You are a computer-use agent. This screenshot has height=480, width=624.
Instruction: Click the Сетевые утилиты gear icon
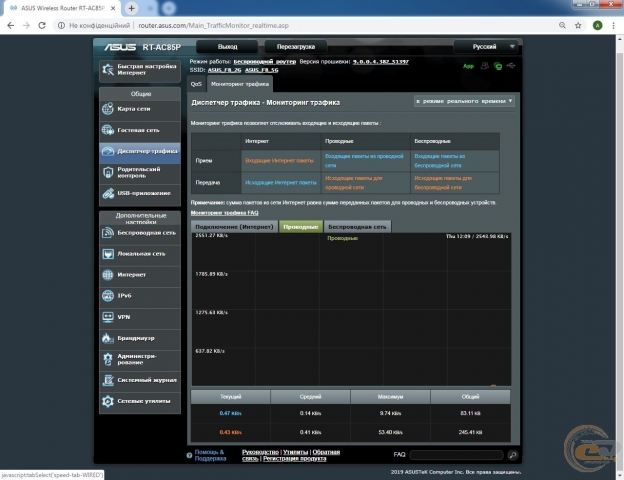tap(108, 401)
